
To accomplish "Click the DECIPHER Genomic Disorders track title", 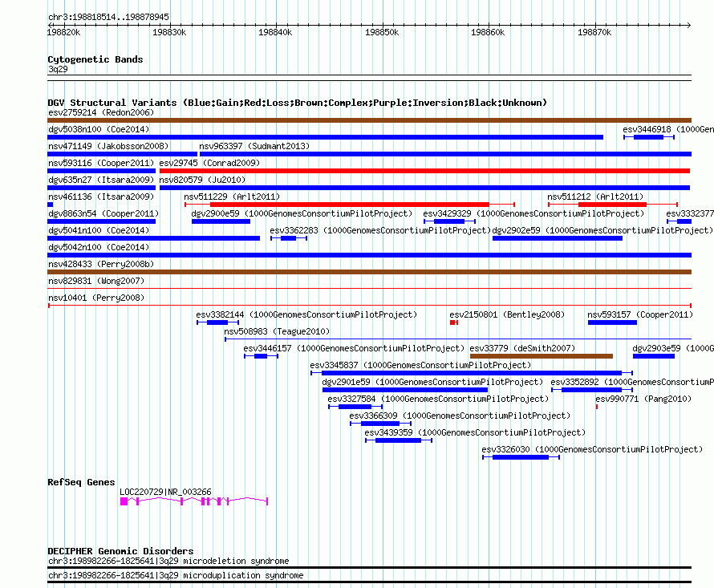I will click(x=120, y=551).
